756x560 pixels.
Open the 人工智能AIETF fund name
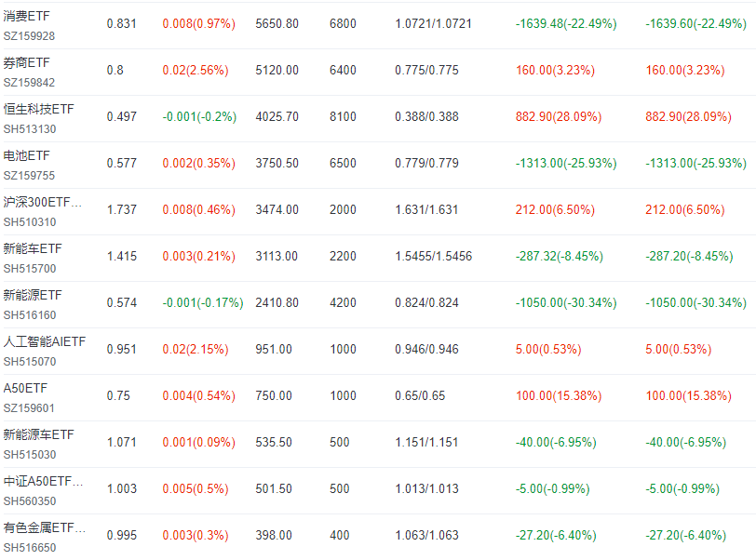point(45,341)
